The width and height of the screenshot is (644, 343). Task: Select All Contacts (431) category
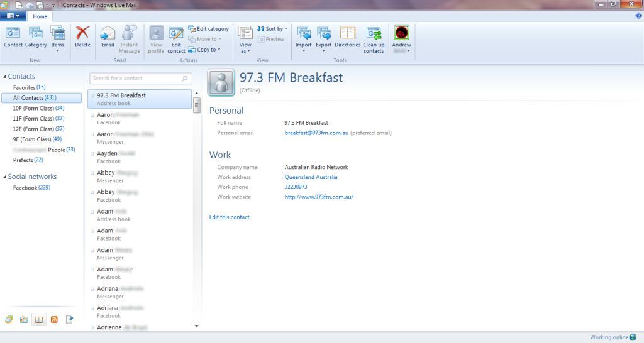[x=41, y=97]
